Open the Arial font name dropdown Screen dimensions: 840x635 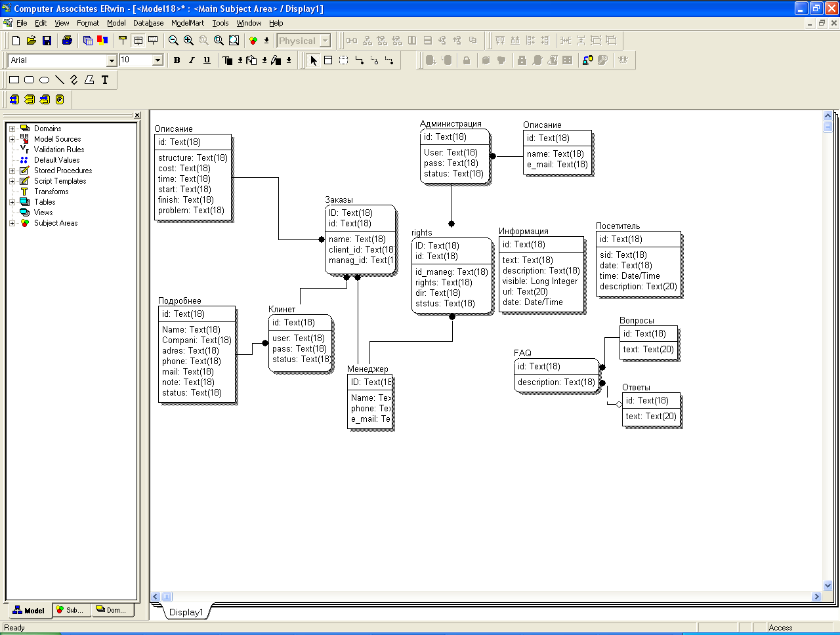(x=112, y=60)
